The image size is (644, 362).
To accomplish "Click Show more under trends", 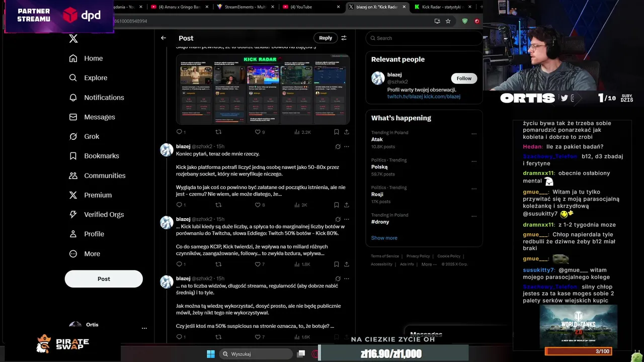I will click(384, 238).
